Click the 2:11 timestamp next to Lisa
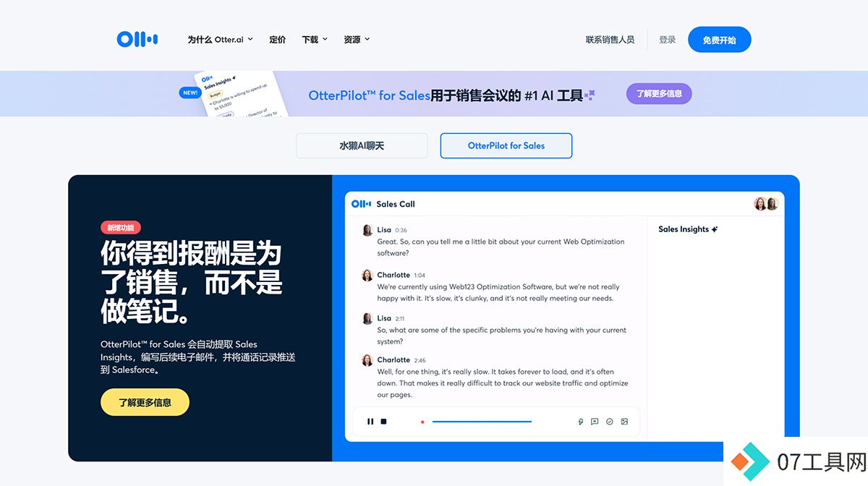Viewport: 868px width, 486px height. click(401, 318)
